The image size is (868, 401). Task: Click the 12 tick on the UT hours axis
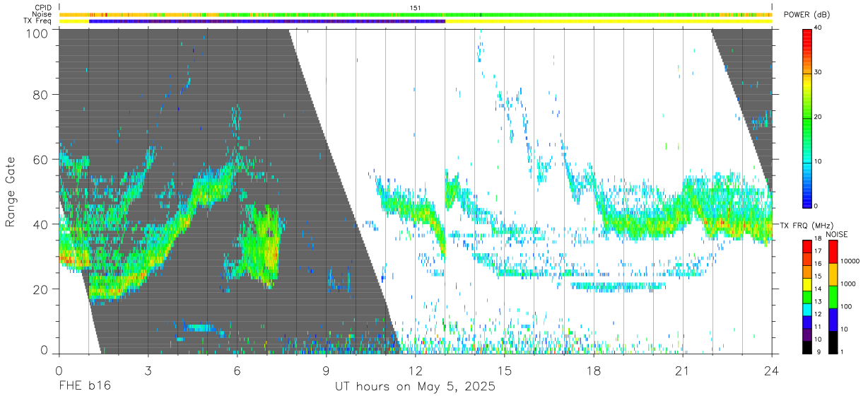(x=415, y=370)
